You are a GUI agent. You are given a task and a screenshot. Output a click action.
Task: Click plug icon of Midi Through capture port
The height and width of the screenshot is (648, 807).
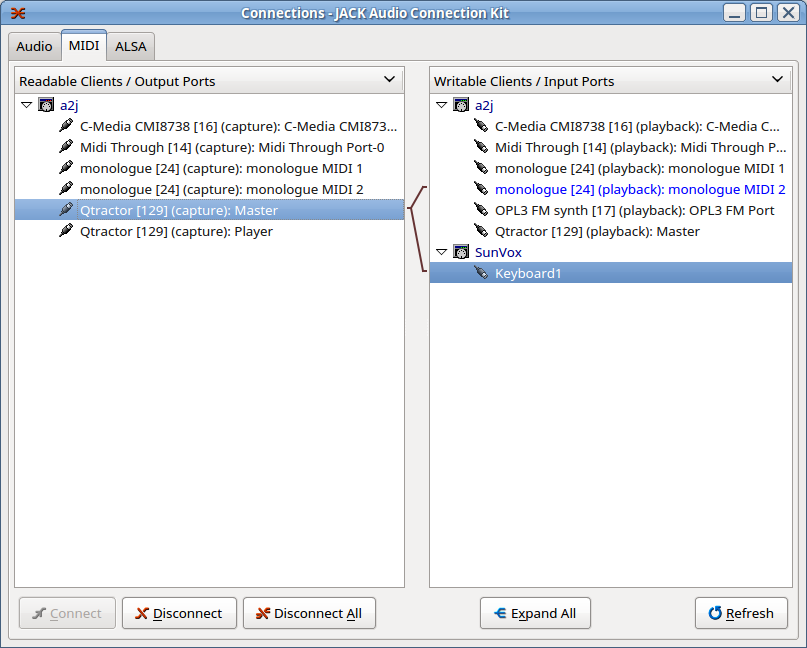(x=66, y=147)
